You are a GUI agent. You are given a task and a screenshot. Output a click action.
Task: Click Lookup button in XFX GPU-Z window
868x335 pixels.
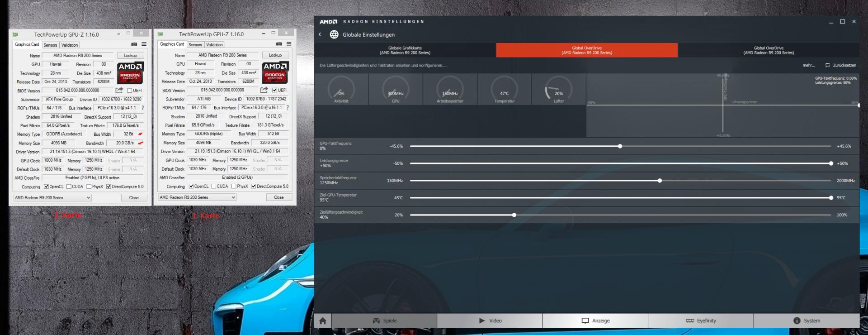[131, 55]
